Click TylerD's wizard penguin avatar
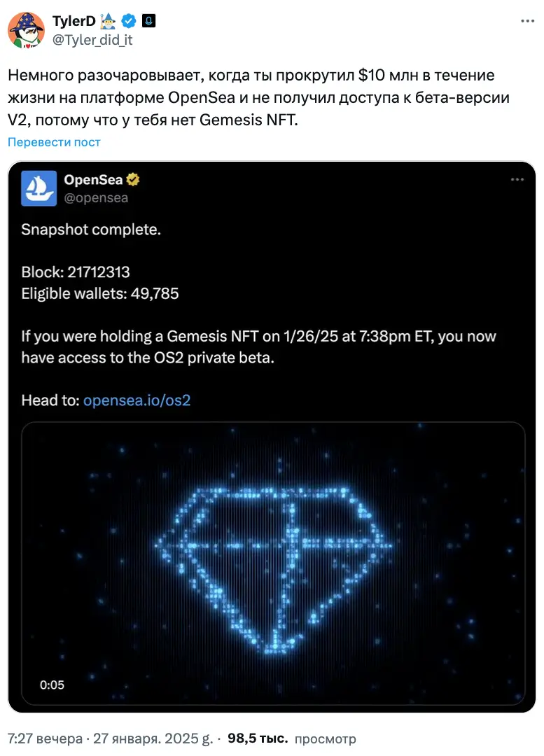The image size is (544, 756). coord(27,30)
